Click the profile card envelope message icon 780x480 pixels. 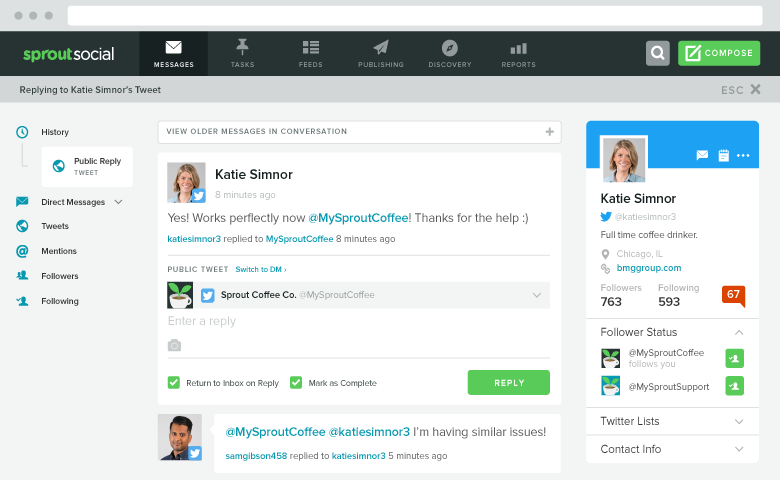point(702,155)
